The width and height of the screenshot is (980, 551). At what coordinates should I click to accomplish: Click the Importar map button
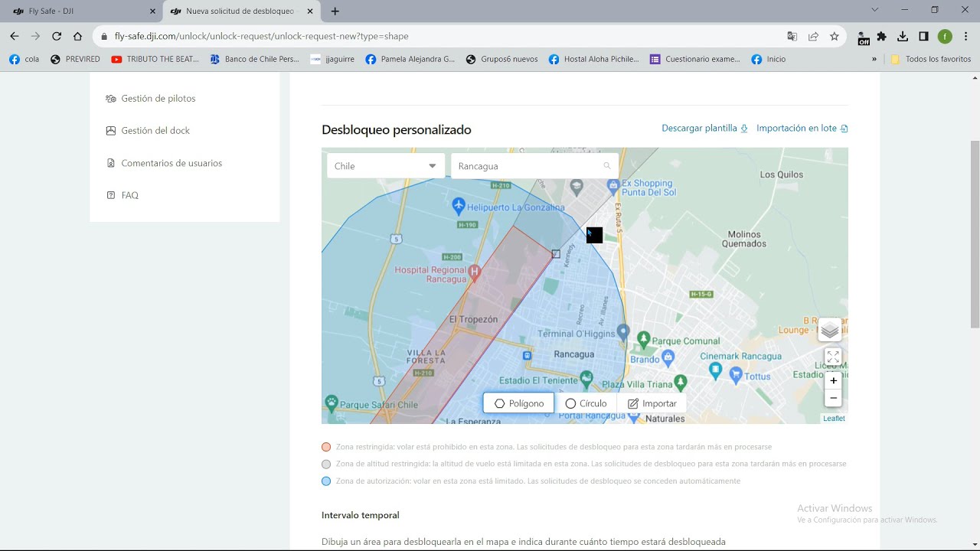point(652,403)
